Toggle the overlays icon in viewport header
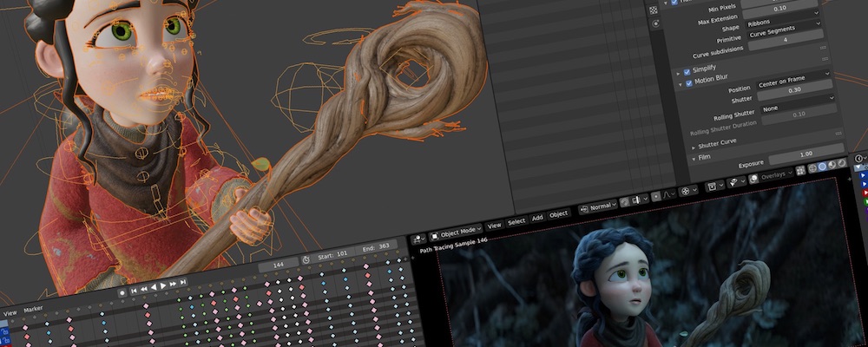The width and height of the screenshot is (868, 347). [x=753, y=180]
